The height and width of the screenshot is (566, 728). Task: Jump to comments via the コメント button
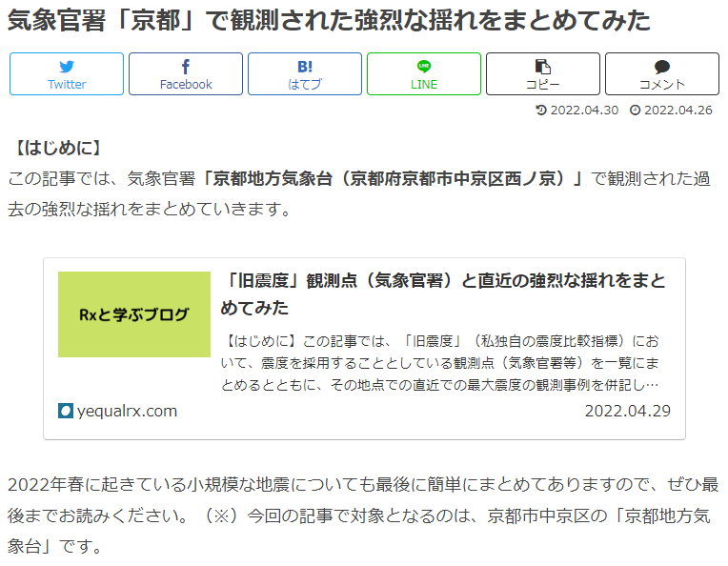(x=662, y=73)
